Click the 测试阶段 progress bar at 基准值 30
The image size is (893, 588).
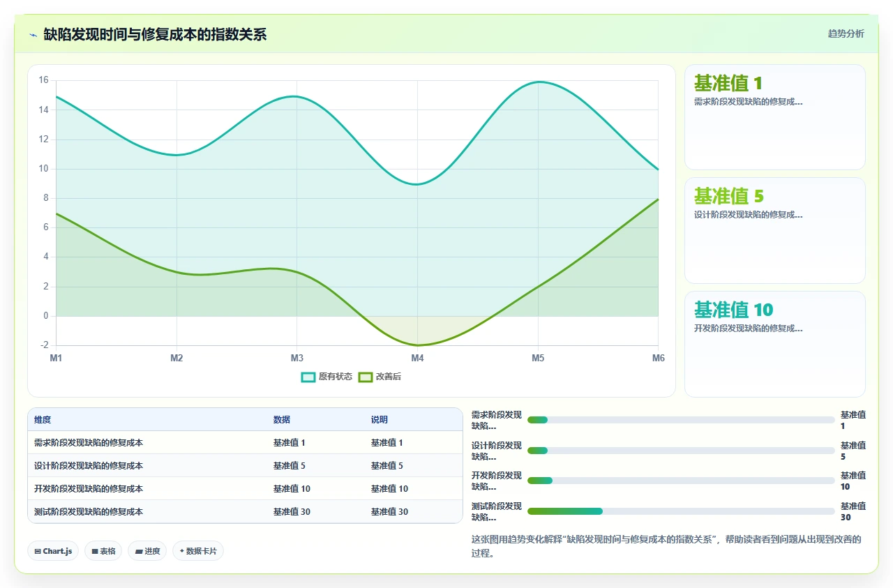(x=681, y=511)
